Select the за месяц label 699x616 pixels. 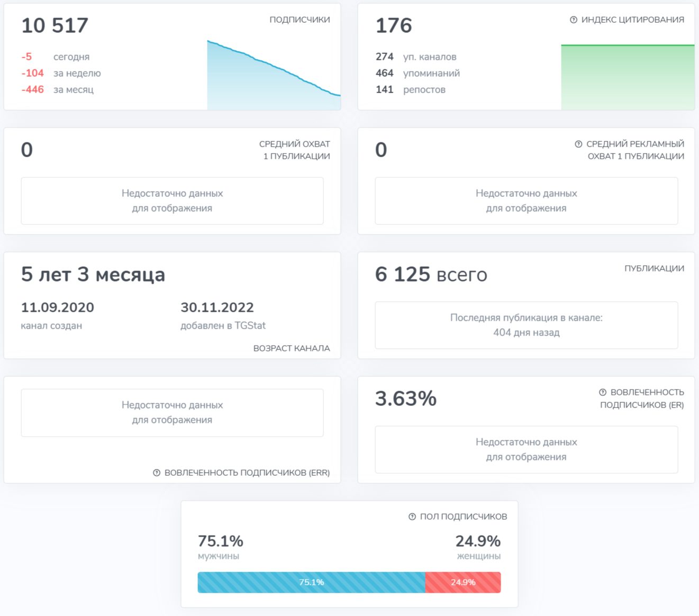(74, 89)
